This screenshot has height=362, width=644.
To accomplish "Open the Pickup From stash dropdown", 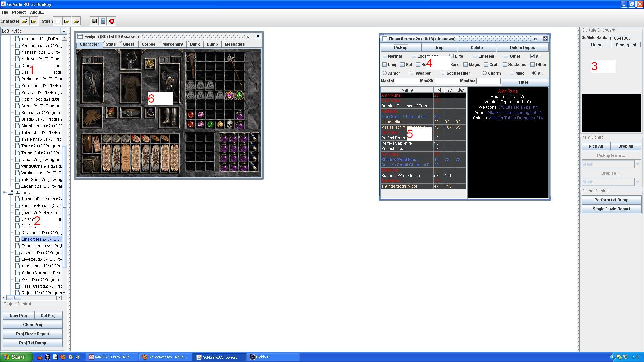I will 638,164.
